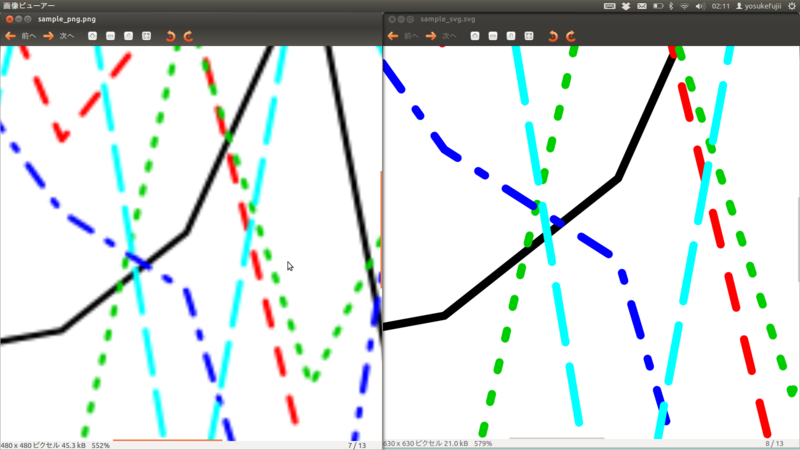Minimize the sample_png.png window
800x450 pixels.
click(19, 19)
